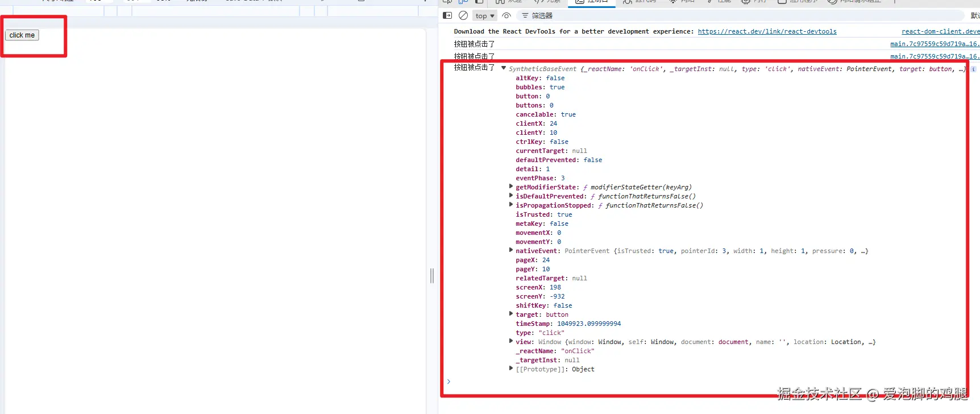
Task: Select the 'shiftKey: false' property
Action: (544, 306)
